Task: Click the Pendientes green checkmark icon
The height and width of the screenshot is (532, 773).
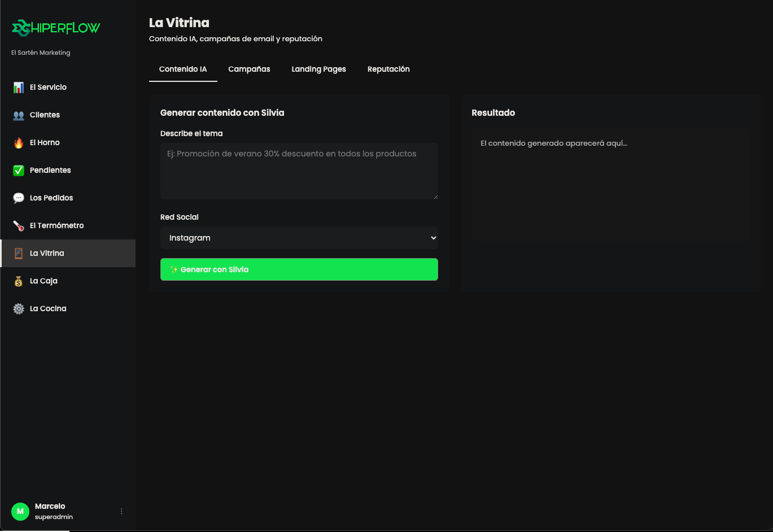Action: click(x=19, y=171)
